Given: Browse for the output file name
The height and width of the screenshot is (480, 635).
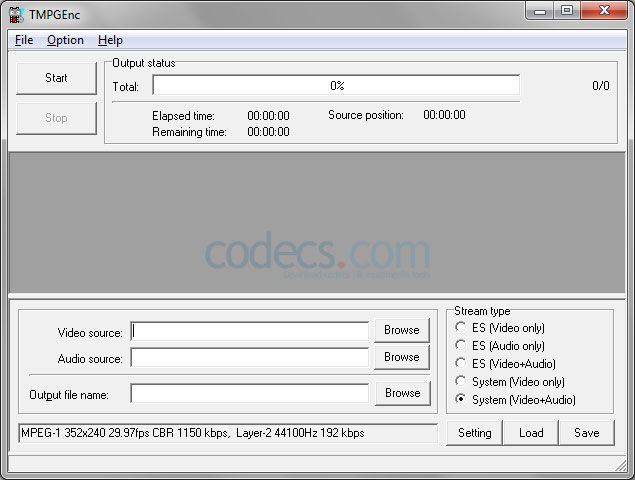Looking at the screenshot, I should click(x=403, y=393).
